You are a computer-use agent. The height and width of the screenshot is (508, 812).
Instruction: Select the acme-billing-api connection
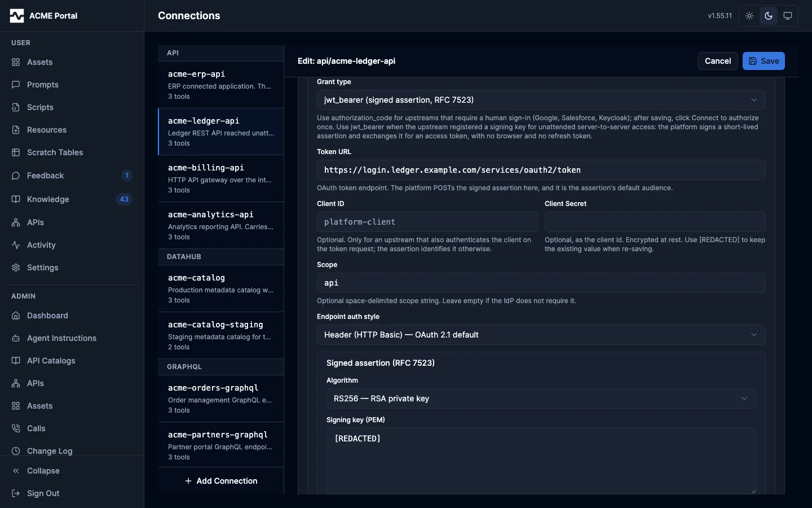pyautogui.click(x=221, y=178)
